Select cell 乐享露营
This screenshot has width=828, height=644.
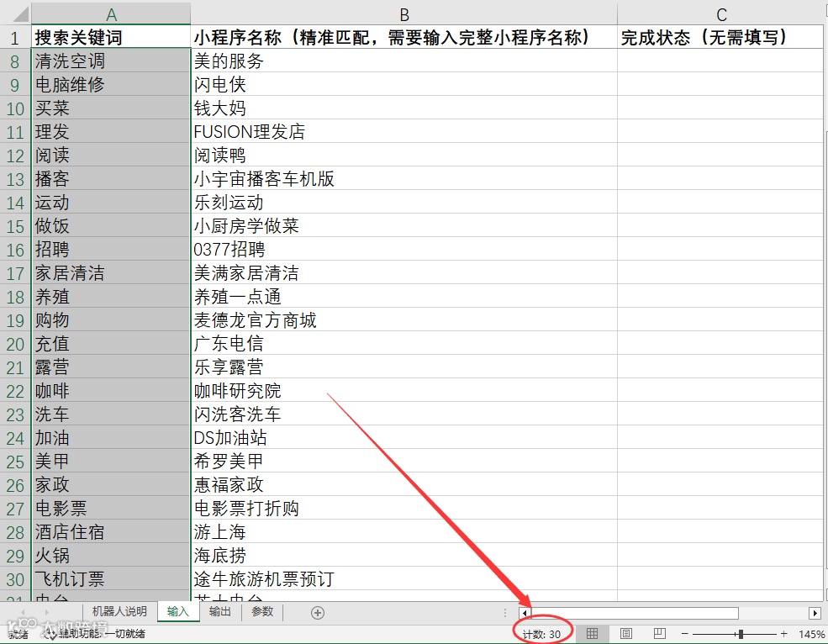(404, 367)
